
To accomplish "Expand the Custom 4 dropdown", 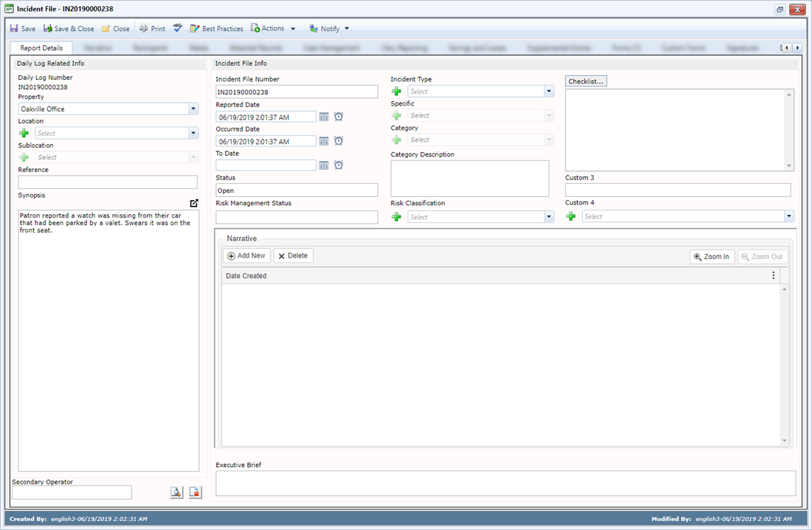I will (789, 217).
